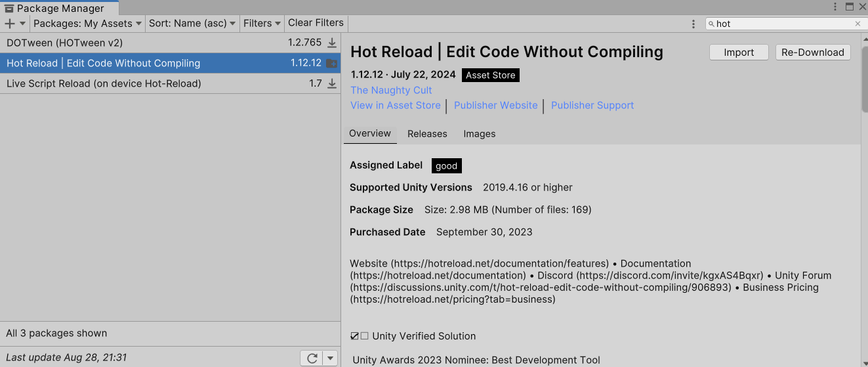This screenshot has width=868, height=367.
Task: Switch to the Overview tab
Action: coord(370,133)
